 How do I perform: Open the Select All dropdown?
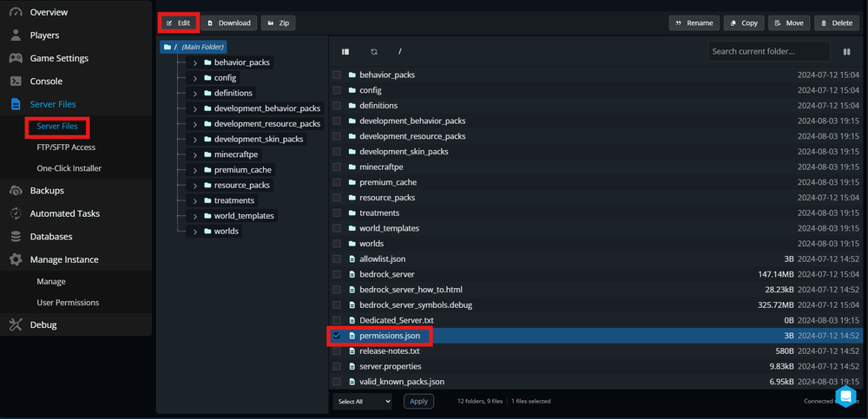[363, 401]
